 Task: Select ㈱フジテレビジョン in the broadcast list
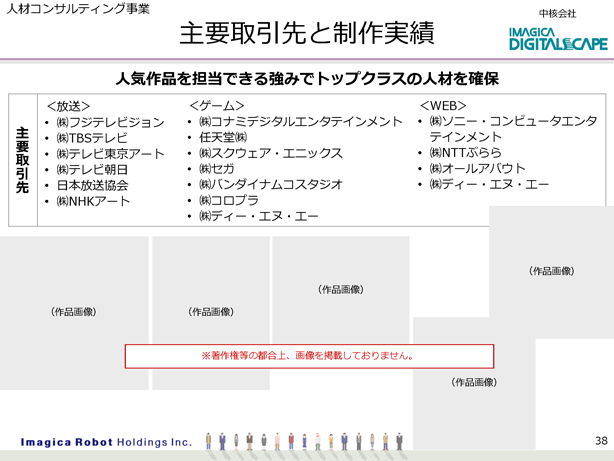pyautogui.click(x=110, y=122)
